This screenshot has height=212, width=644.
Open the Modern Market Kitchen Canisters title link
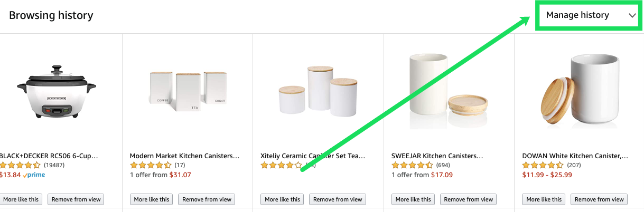coord(184,156)
